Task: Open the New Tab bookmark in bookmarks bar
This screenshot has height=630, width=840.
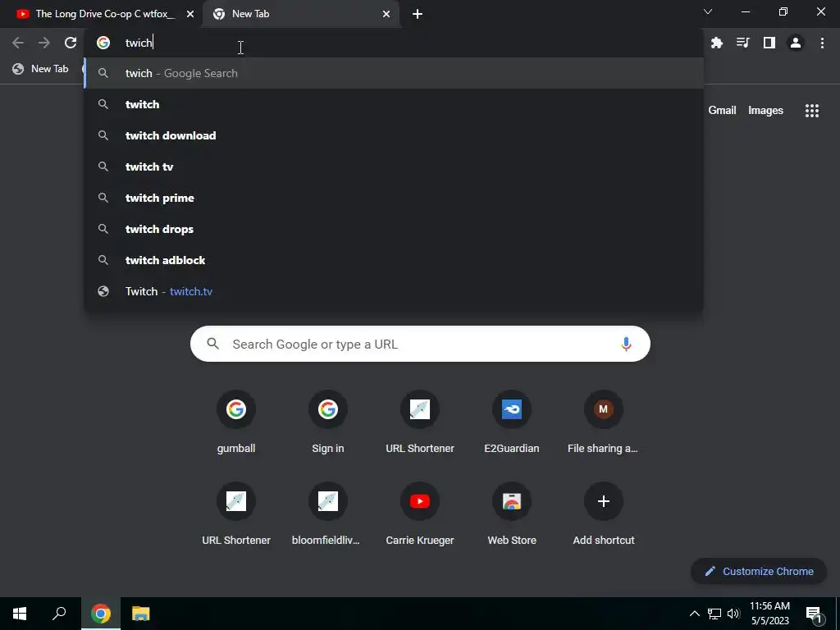Action: pyautogui.click(x=41, y=69)
